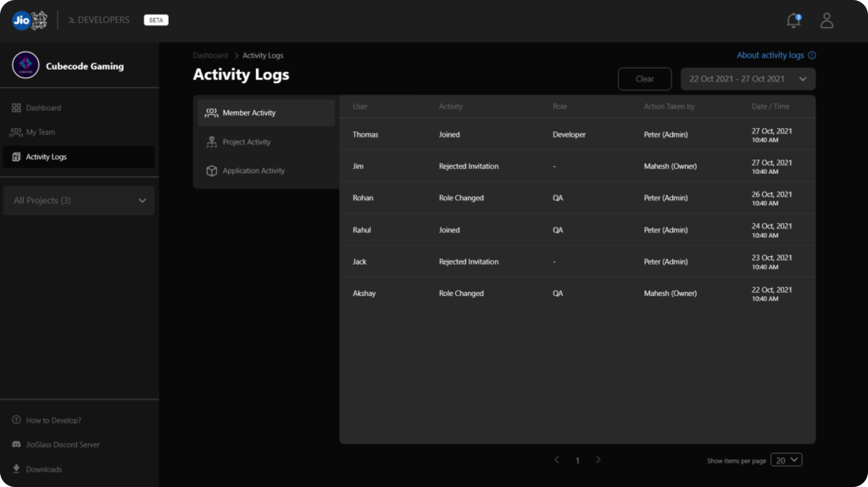Select the Application Activity tab
The height and width of the screenshot is (487, 868).
coord(266,171)
